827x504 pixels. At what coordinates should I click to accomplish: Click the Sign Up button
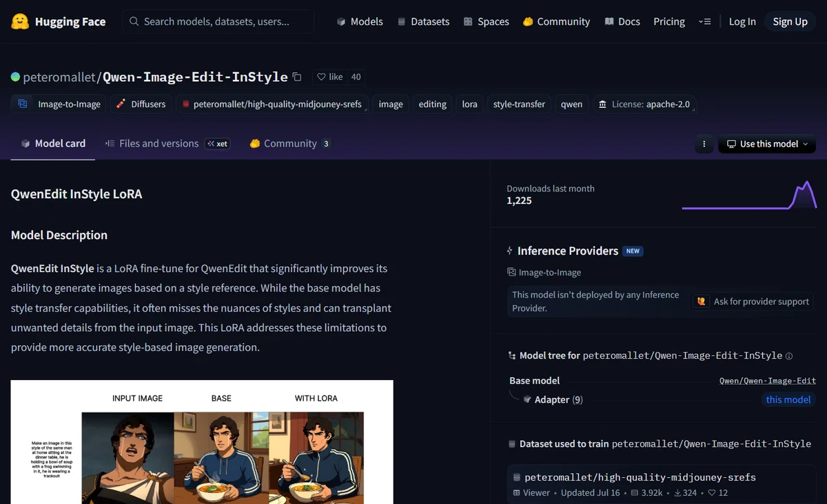[x=790, y=21]
